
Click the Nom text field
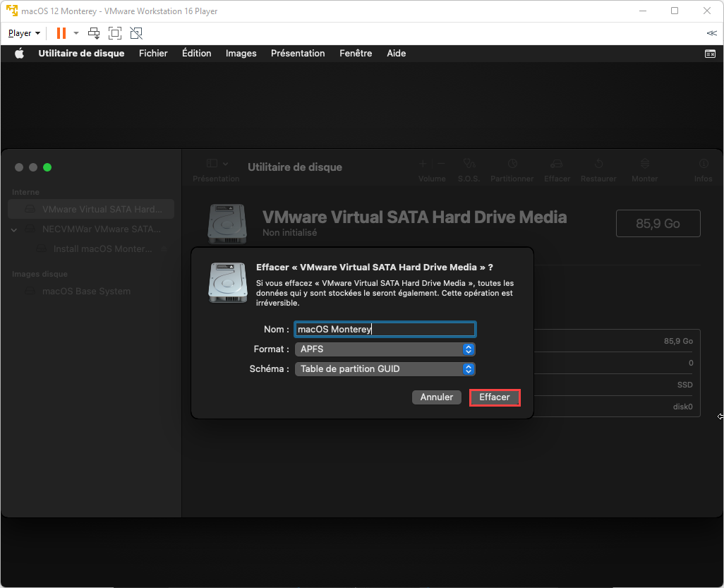tap(385, 330)
